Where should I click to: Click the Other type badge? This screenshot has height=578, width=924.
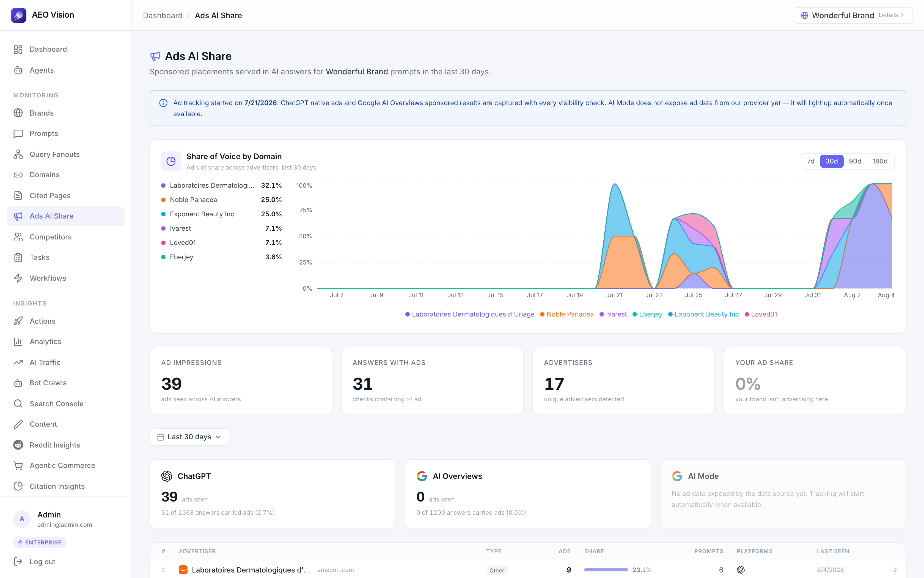(496, 570)
